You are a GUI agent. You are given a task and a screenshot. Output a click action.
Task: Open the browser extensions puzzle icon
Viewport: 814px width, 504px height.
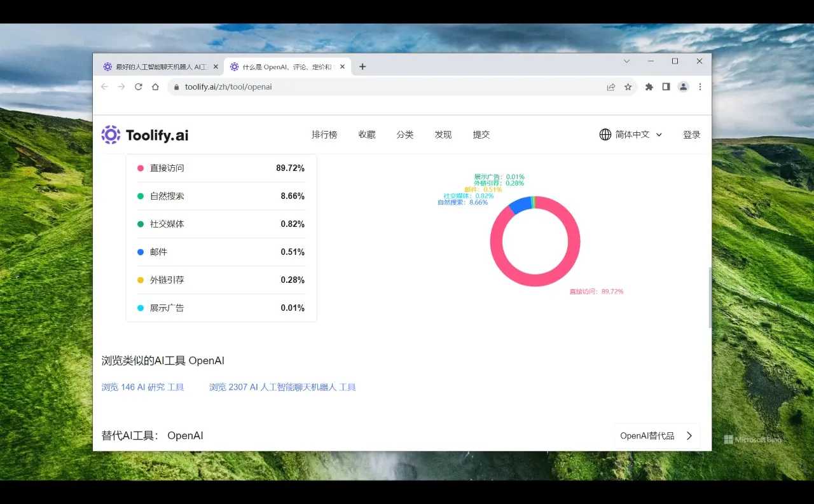coord(649,86)
